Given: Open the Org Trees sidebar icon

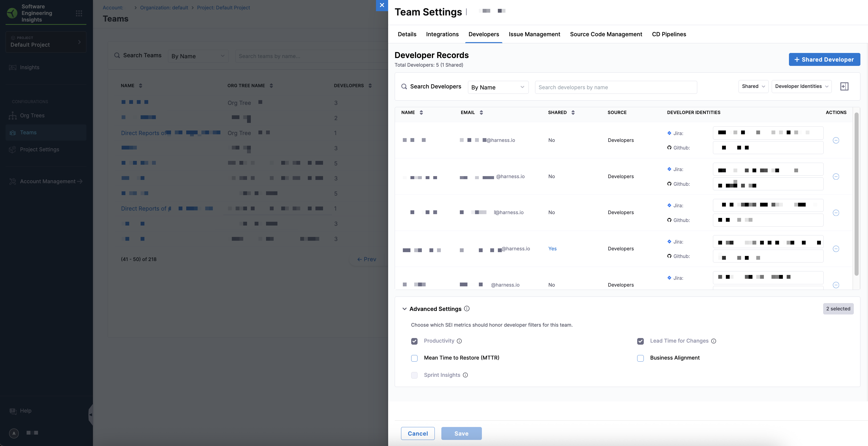Looking at the screenshot, I should tap(13, 116).
